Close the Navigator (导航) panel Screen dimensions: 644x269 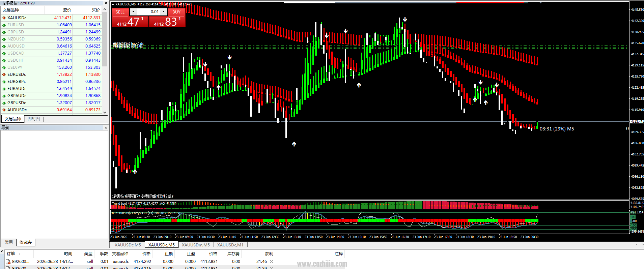(x=106, y=127)
